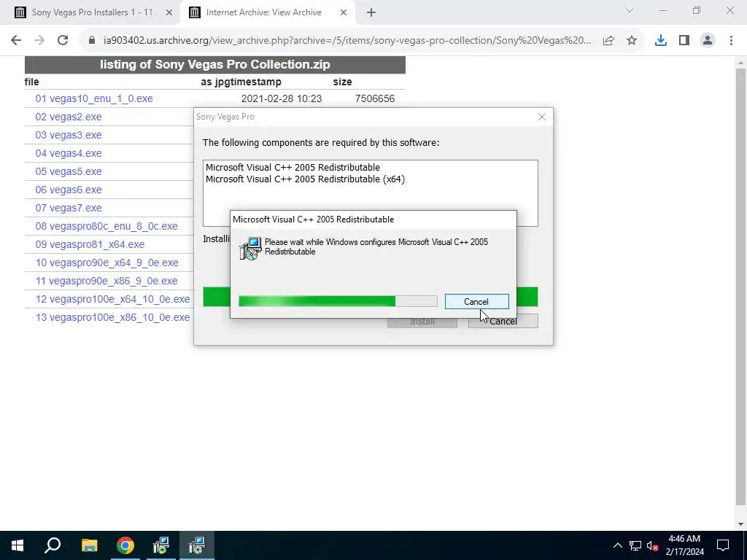Click the active installer taskbar icon
Viewport: 747px width, 560px height.
tap(197, 545)
